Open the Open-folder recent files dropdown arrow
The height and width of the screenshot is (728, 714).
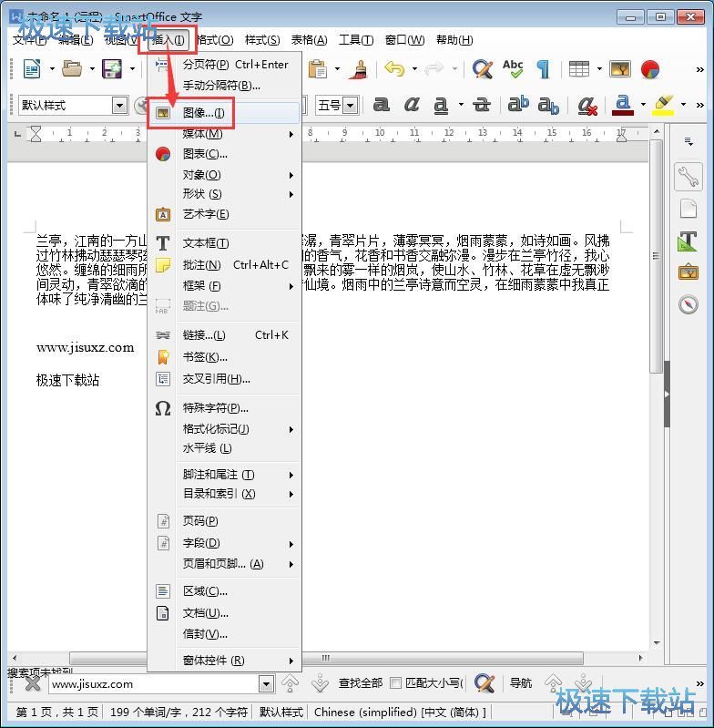pyautogui.click(x=92, y=68)
